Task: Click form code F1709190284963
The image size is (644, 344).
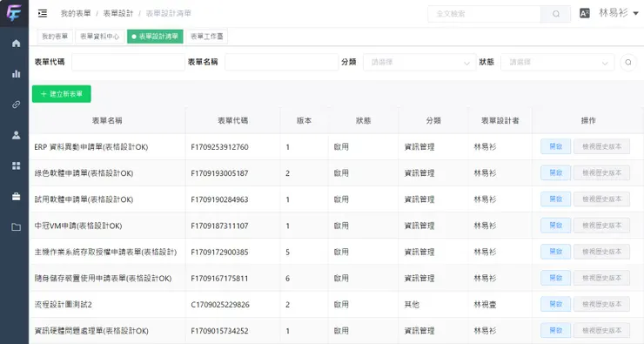Action: click(x=219, y=199)
